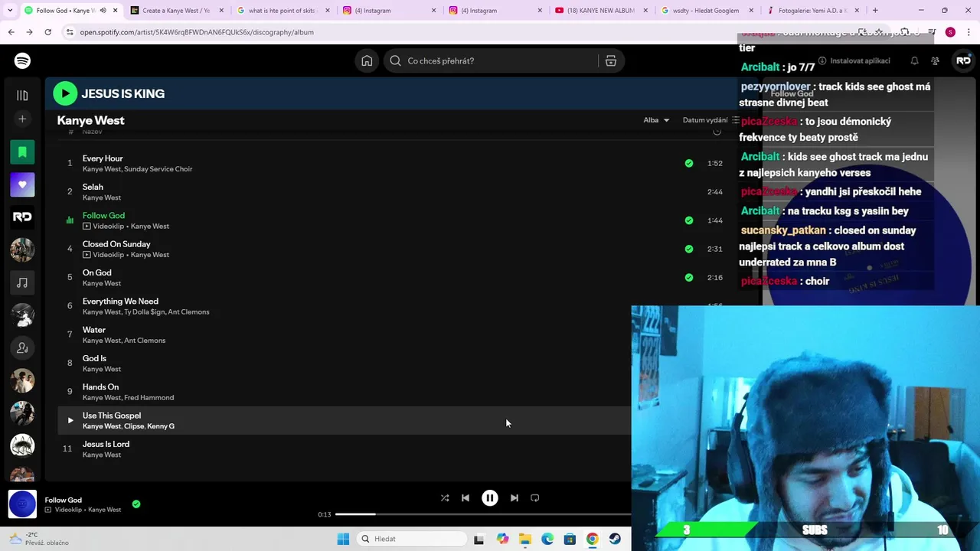Screen dimensions: 980x551
Task: Switch the list view layout icon
Action: pos(736,120)
